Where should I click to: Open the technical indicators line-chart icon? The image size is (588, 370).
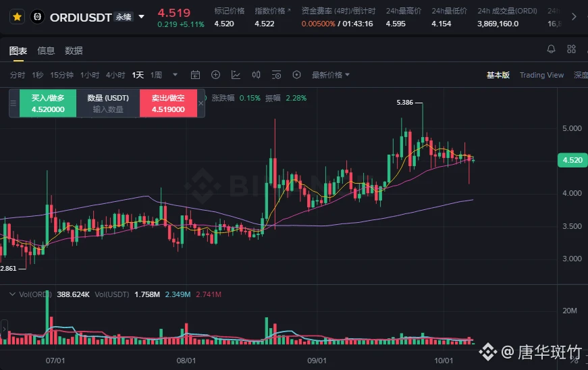point(236,75)
